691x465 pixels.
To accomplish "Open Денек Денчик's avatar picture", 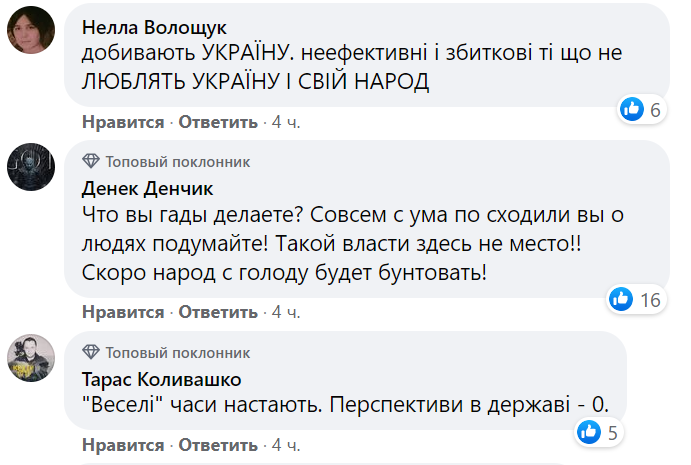I will pyautogui.click(x=31, y=166).
